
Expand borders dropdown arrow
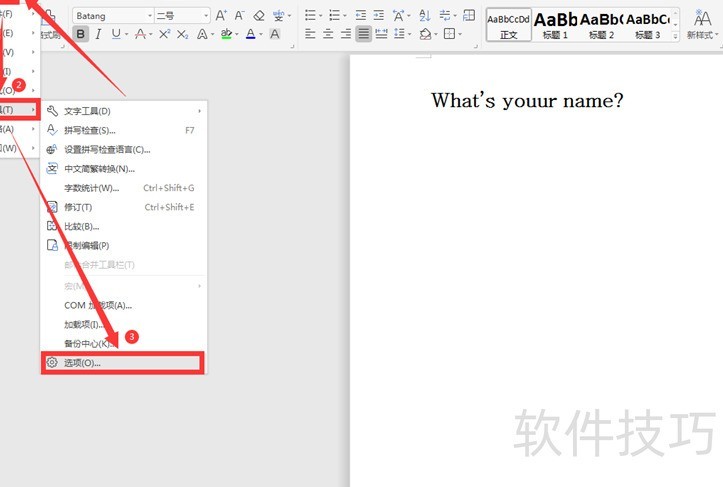460,35
